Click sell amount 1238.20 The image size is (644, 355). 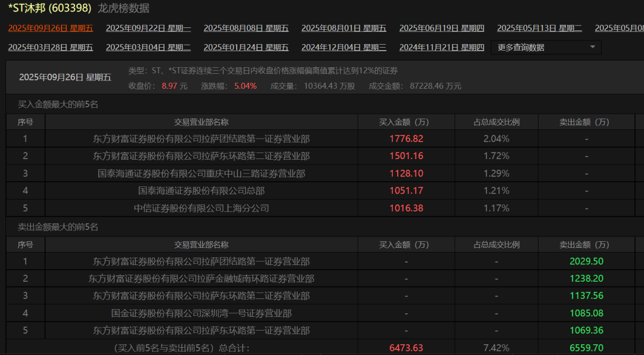click(x=587, y=279)
